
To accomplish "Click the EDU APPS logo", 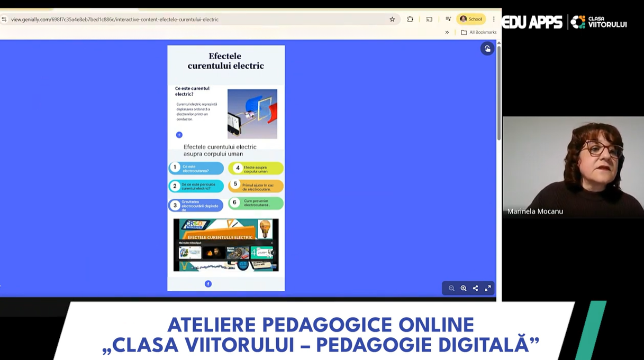I will [x=532, y=22].
